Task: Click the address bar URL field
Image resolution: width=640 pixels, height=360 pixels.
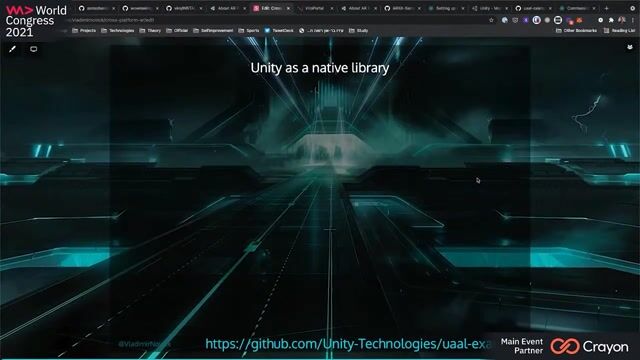Action: [278, 20]
